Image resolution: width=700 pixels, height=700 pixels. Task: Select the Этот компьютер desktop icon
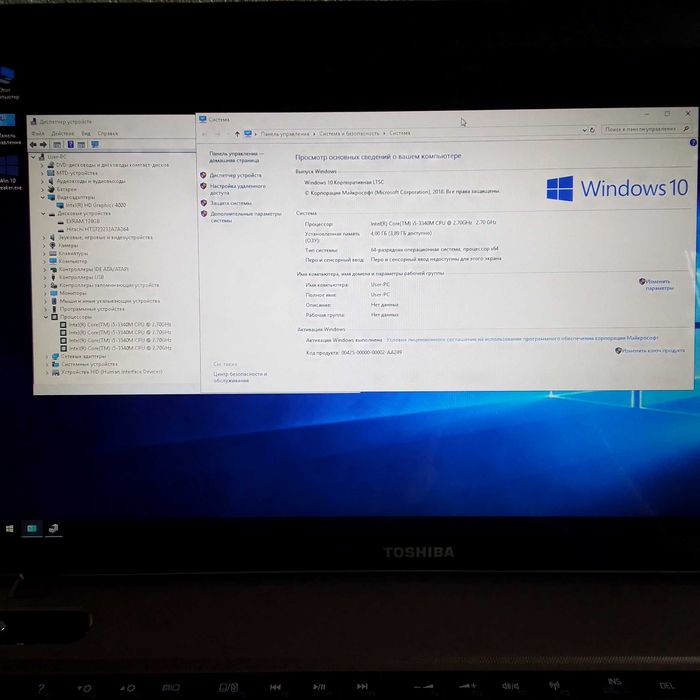click(7, 83)
